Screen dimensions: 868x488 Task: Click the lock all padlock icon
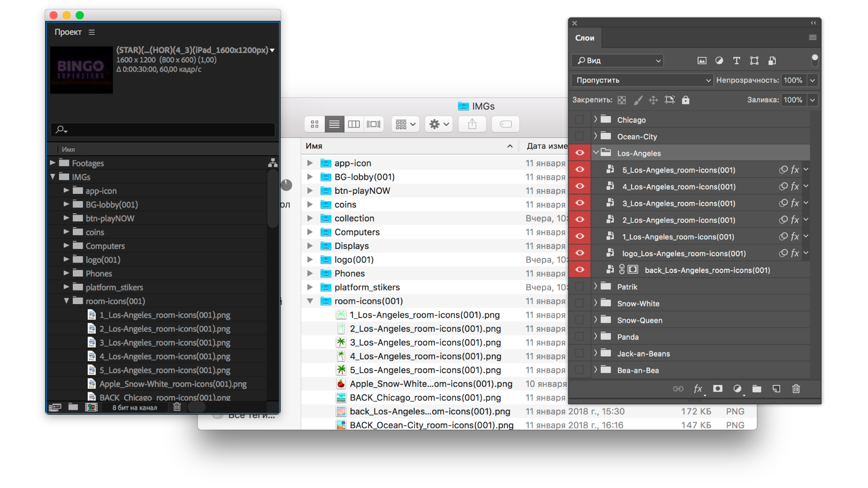(x=686, y=100)
